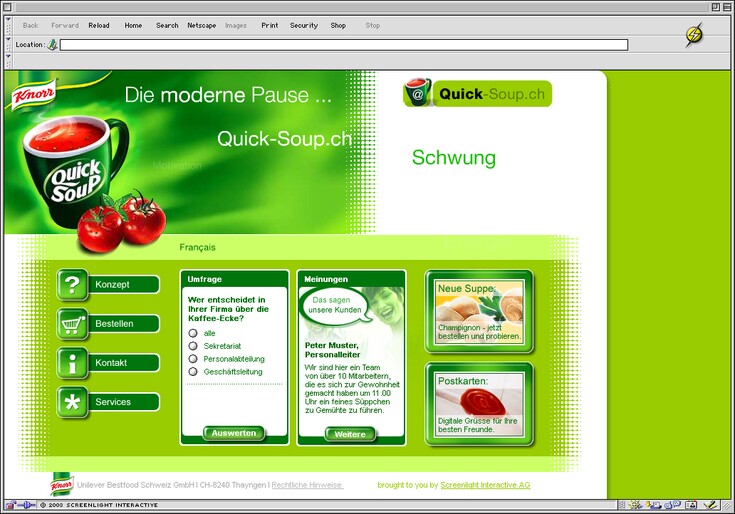Open Navigator component in status bar
This screenshot has height=514, width=735.
pyautogui.click(x=635, y=505)
